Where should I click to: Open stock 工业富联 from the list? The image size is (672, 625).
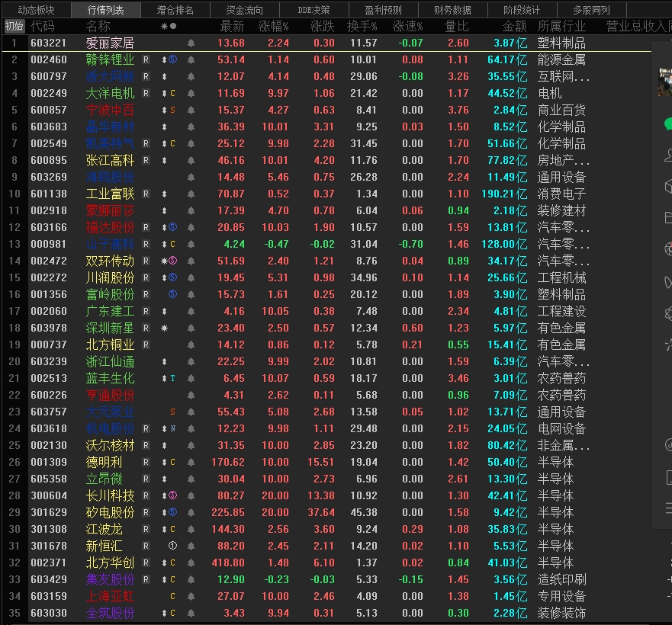[110, 194]
